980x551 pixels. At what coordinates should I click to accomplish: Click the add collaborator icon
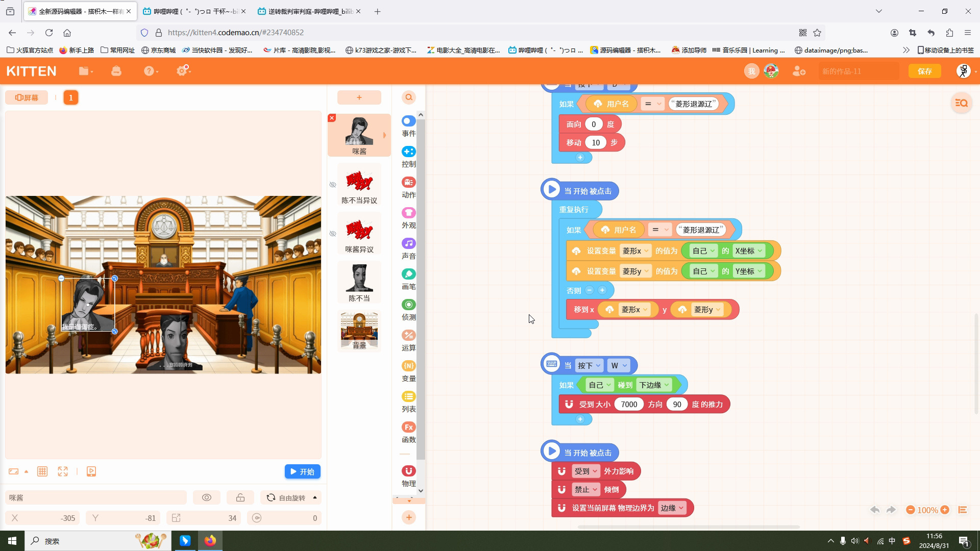(x=799, y=71)
